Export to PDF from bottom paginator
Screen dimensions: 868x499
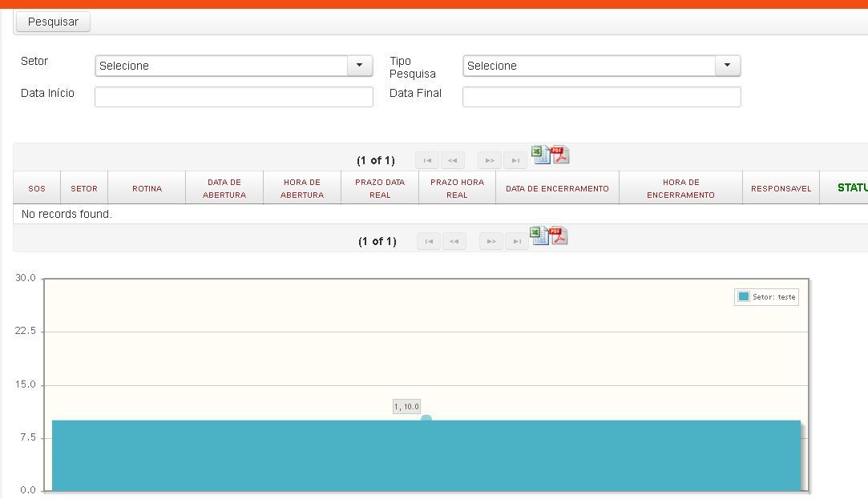click(558, 235)
